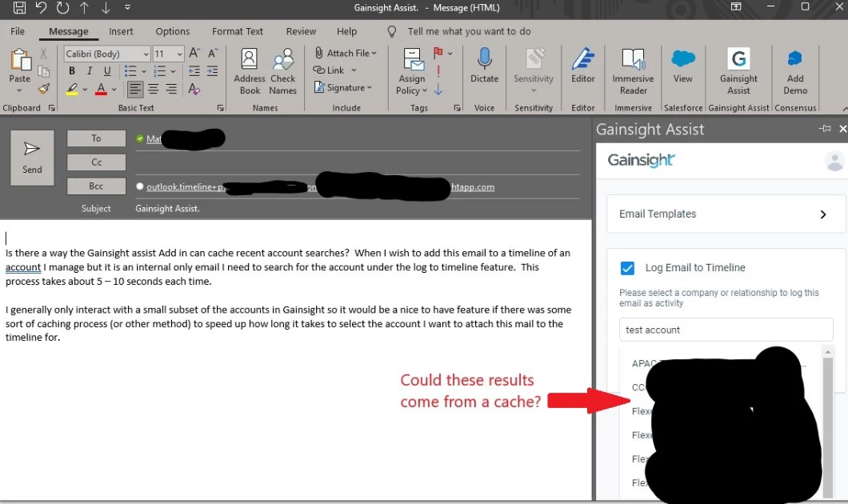848x504 pixels.
Task: Open the text highlight color dropdown arrow
Action: click(85, 90)
